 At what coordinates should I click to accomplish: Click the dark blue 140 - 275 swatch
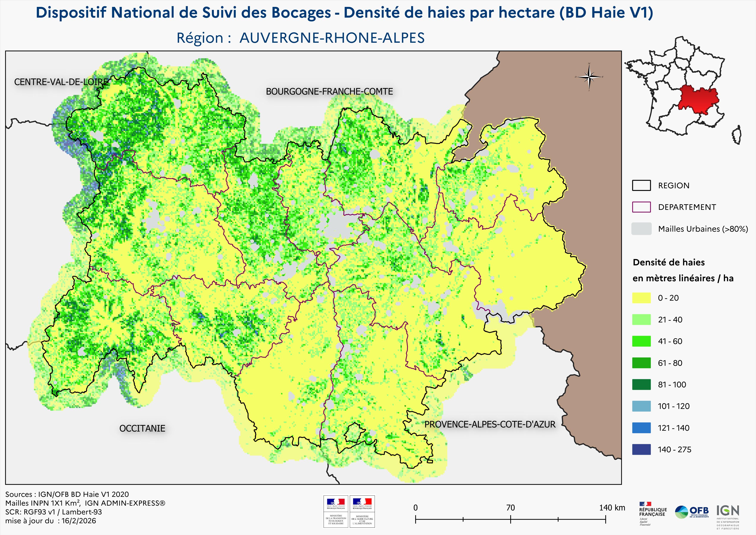click(641, 449)
